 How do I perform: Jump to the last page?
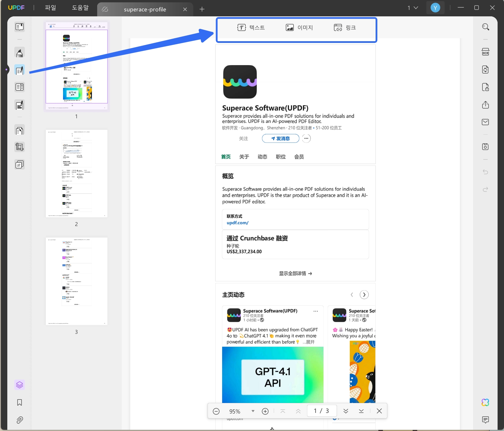tap(361, 411)
